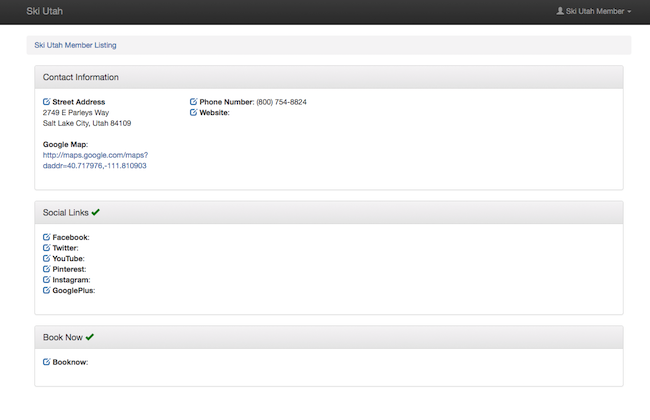This screenshot has height=420, width=650.
Task: Click edit icon beside Phone Number
Action: (x=193, y=102)
